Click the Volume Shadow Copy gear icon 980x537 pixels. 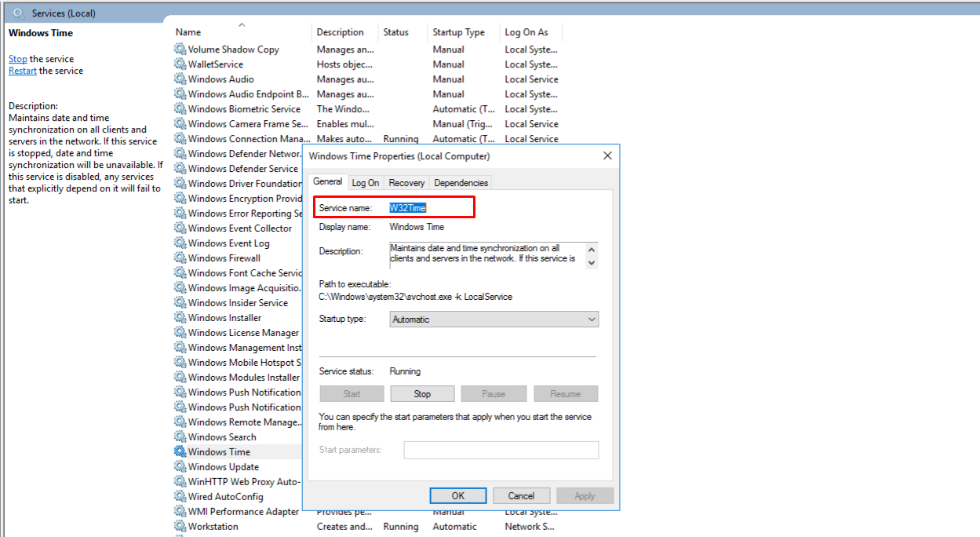pyautogui.click(x=180, y=49)
